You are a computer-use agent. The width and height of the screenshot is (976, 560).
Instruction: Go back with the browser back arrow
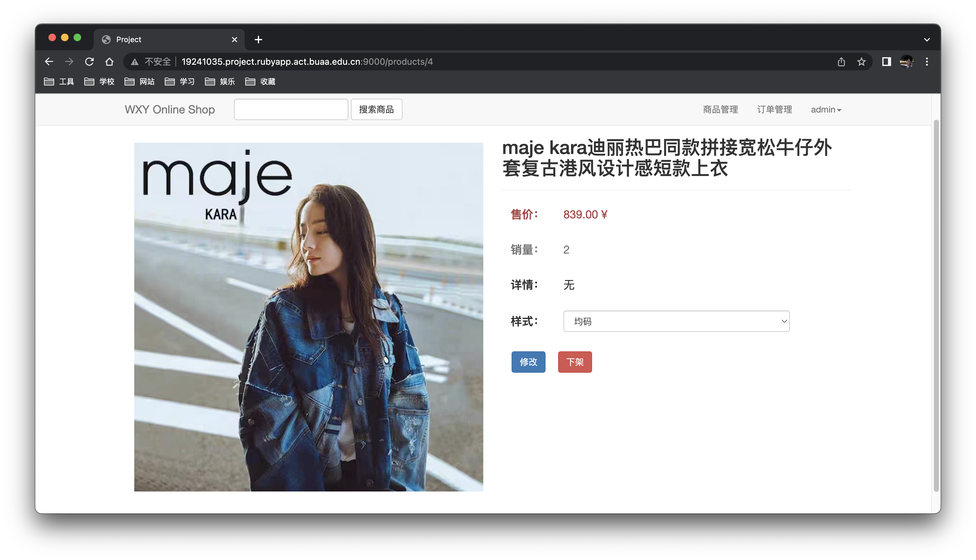[x=49, y=62]
